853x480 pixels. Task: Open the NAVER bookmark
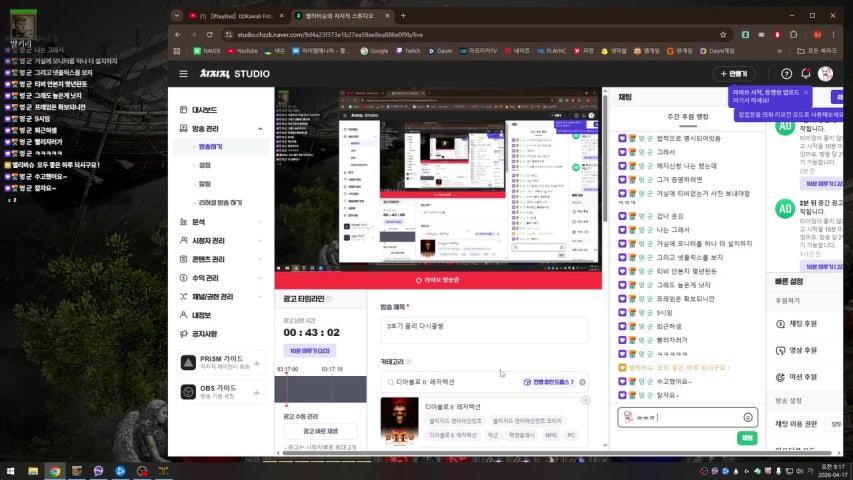[x=207, y=51]
